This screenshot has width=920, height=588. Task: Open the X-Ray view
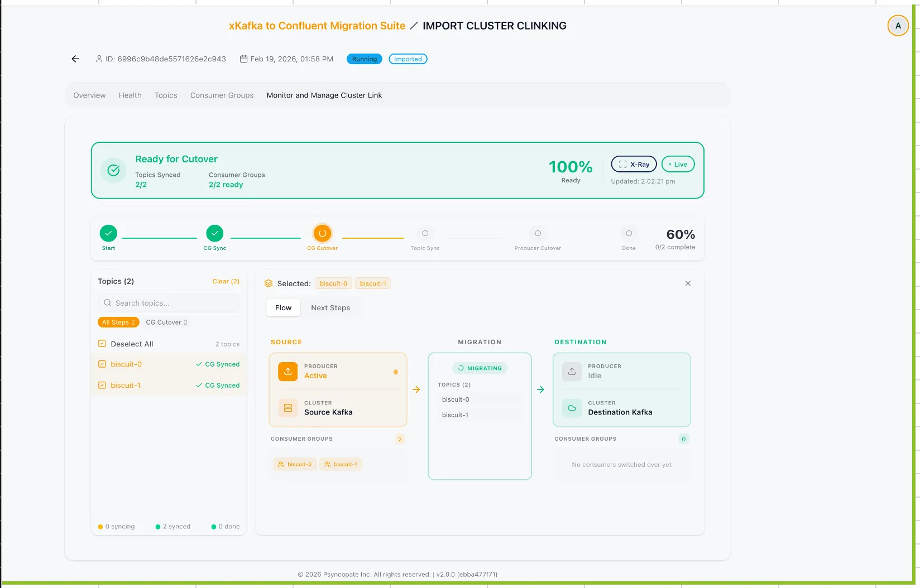coord(634,164)
